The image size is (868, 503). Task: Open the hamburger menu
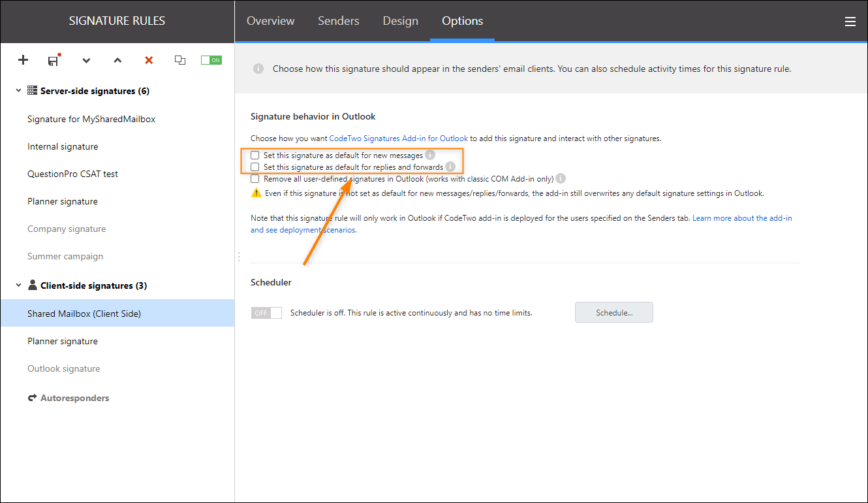point(850,21)
